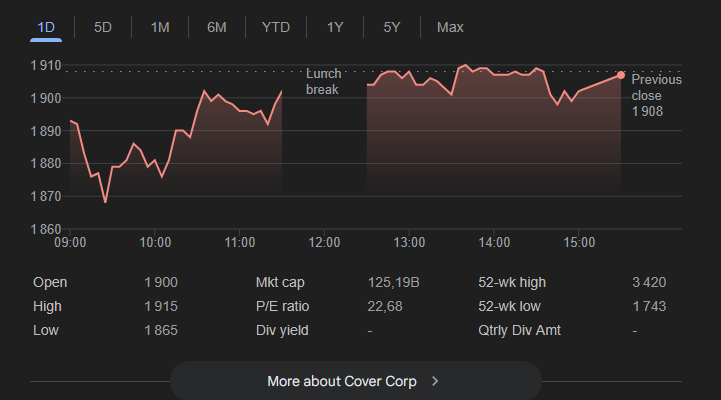The image size is (721, 400).
Task: Click the 1 860 price axis label
Action: click(46, 229)
